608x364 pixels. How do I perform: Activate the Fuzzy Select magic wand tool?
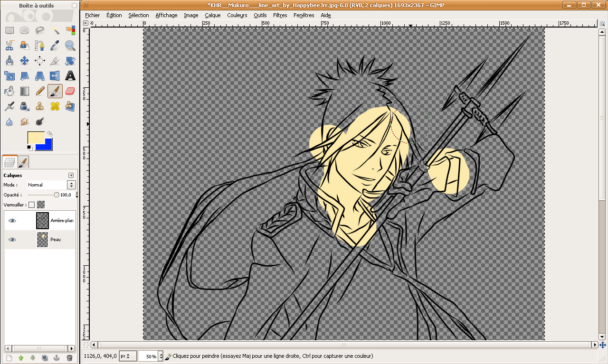click(x=55, y=30)
